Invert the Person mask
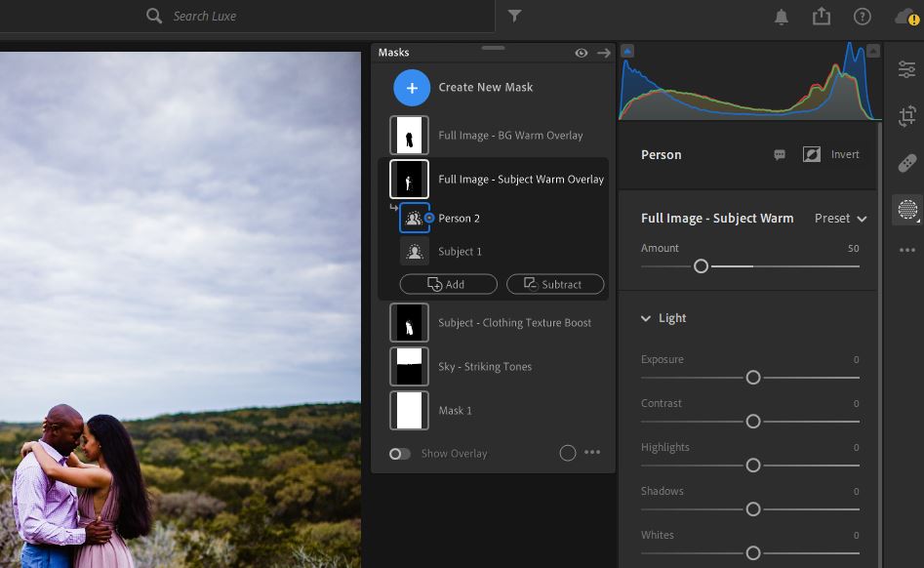 point(812,154)
